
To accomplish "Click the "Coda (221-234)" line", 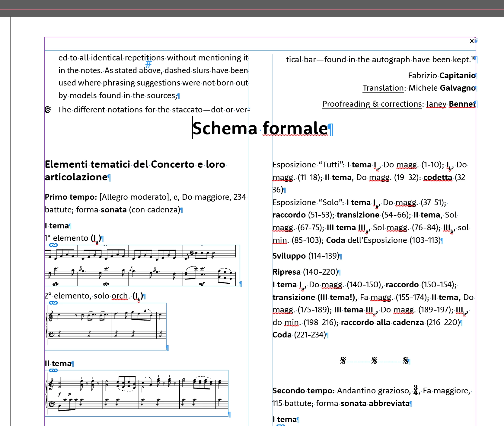I will tap(299, 335).
